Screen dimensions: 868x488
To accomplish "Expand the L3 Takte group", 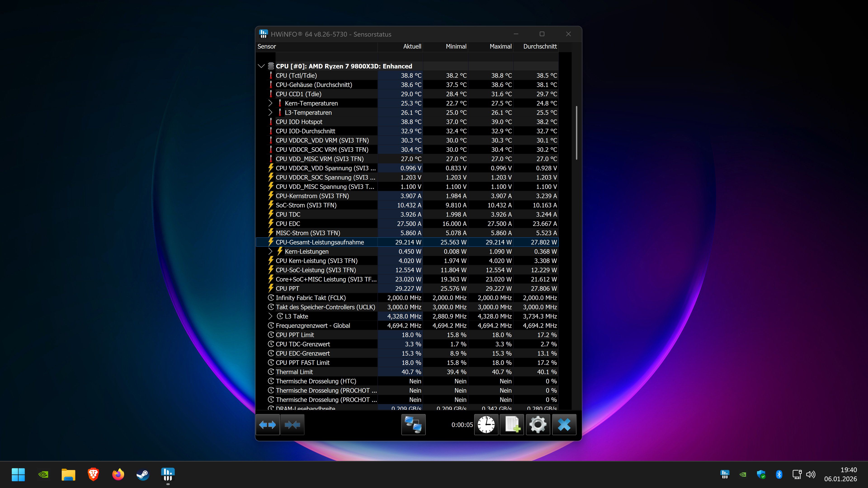I will [x=271, y=316].
